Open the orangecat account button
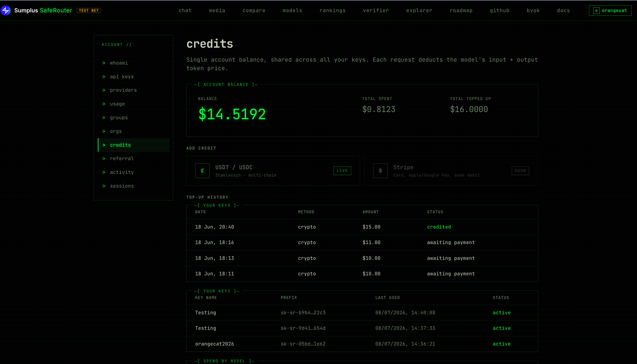The height and width of the screenshot is (364, 637). point(610,11)
